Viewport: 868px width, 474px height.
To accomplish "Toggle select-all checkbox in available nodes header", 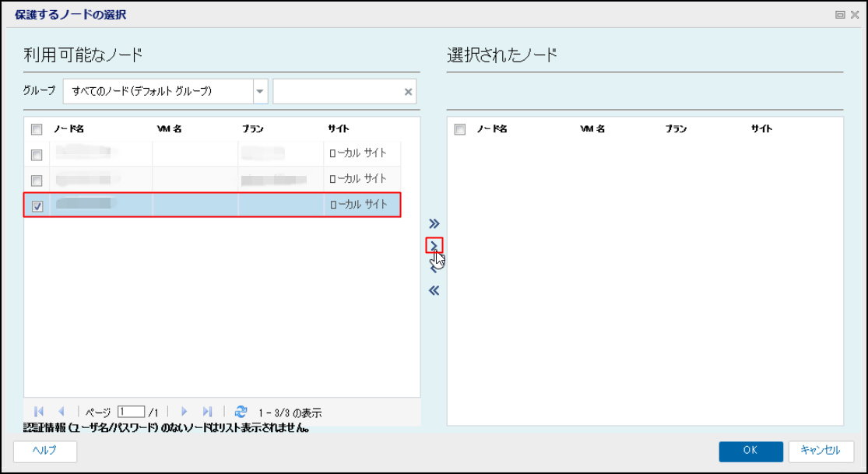I will tap(37, 129).
